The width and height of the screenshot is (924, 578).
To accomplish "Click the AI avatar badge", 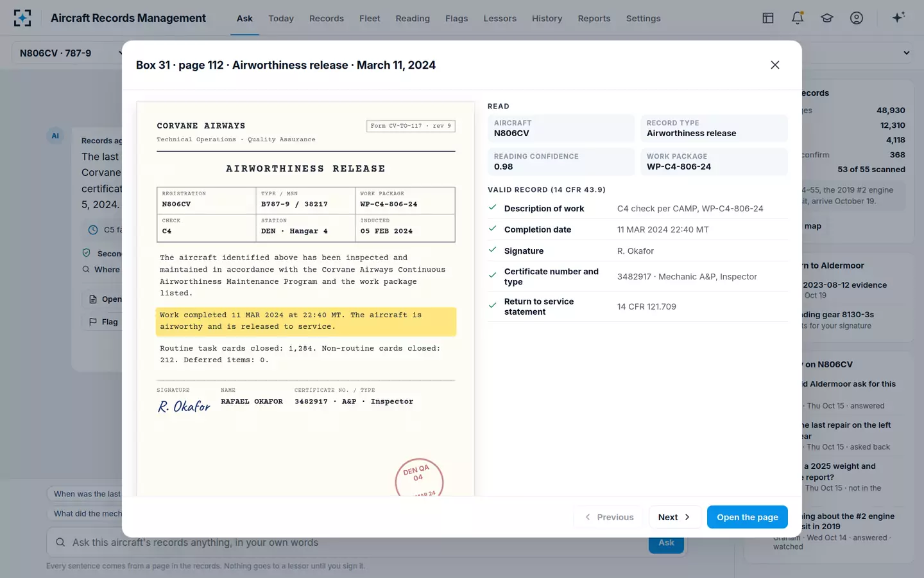I will [55, 136].
